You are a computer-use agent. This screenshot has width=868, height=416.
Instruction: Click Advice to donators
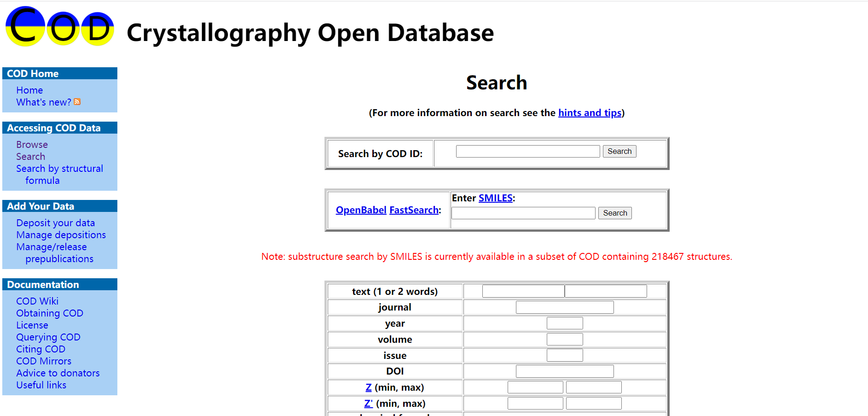(58, 373)
